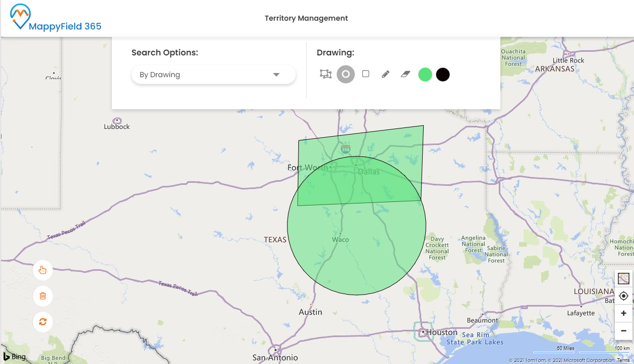The width and height of the screenshot is (634, 364).
Task: Click the Bing logo
Action: click(15, 357)
